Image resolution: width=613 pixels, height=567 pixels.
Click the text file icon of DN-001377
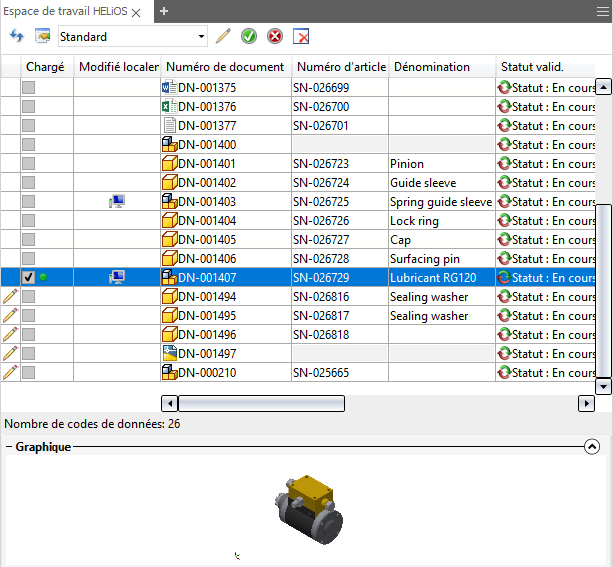(169, 126)
